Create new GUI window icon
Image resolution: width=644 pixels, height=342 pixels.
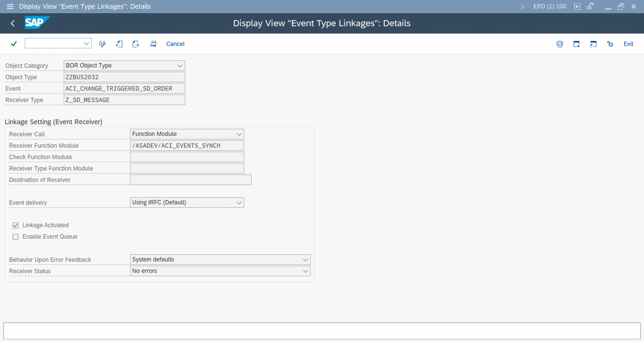tap(576, 44)
